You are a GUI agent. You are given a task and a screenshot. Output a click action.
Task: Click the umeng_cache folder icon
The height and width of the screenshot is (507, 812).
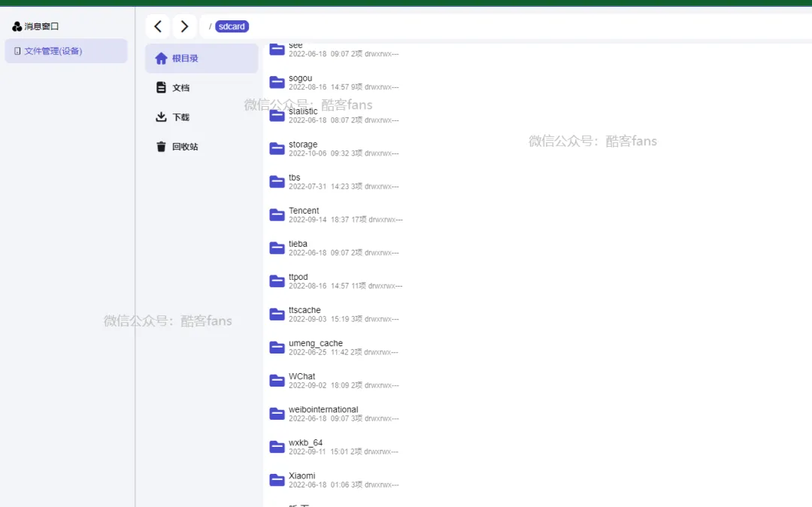[x=277, y=347]
